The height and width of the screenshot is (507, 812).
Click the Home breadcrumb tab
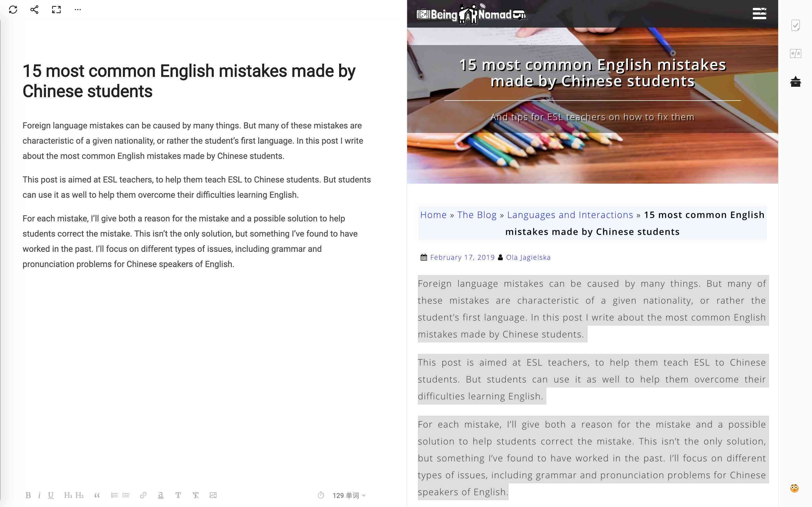[x=434, y=214]
